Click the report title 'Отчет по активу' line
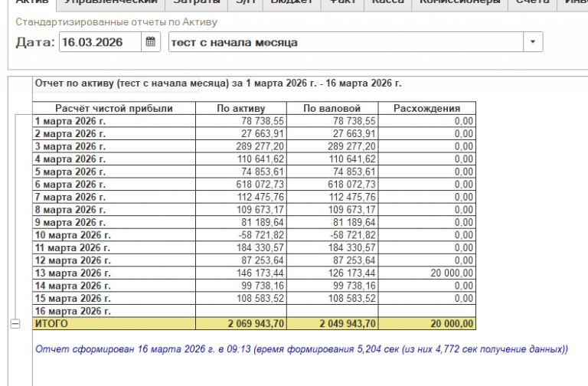This screenshot has width=588, height=386. click(x=218, y=83)
